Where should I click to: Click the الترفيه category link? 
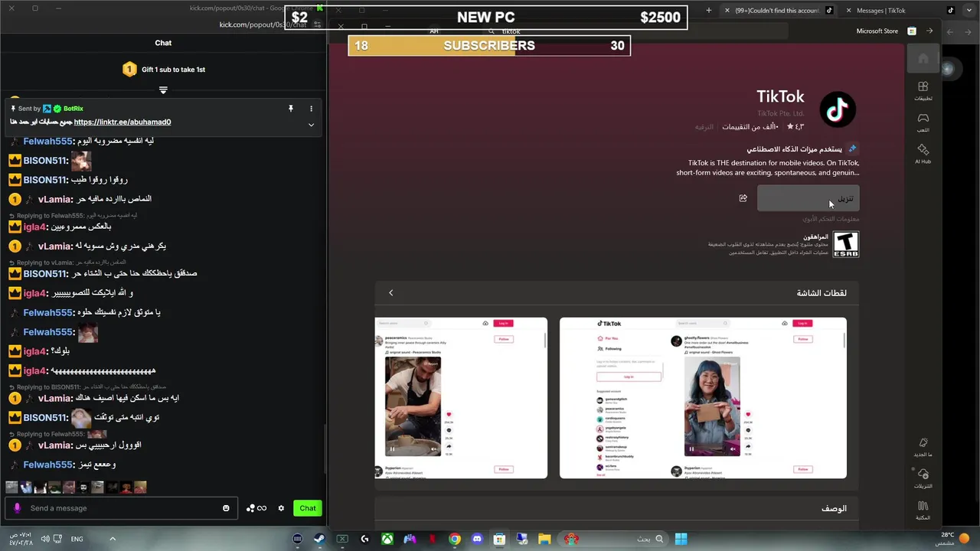704,127
